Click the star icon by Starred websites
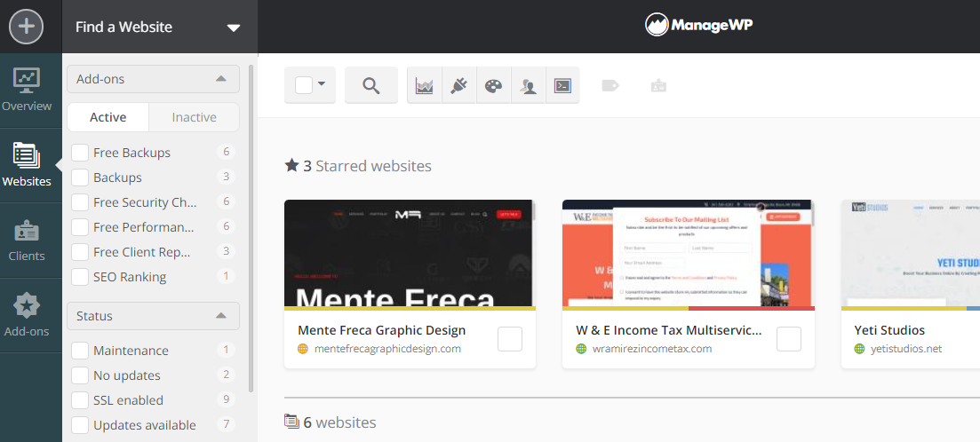Screen dimensions: 980x442 [291, 165]
